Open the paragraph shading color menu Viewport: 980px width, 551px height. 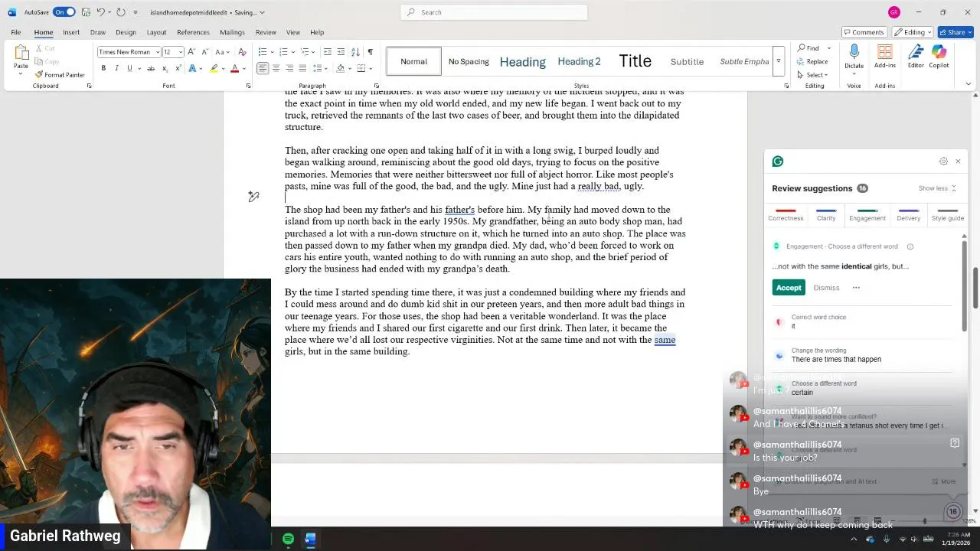(348, 68)
